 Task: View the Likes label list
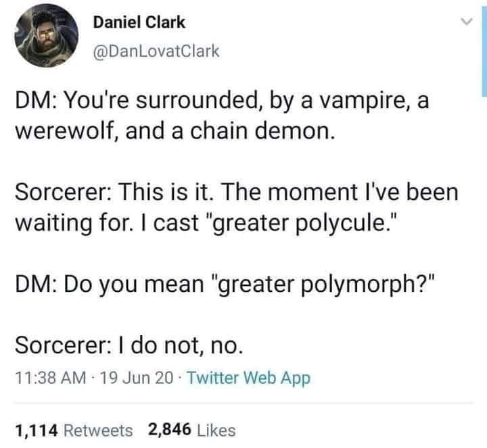point(216,430)
